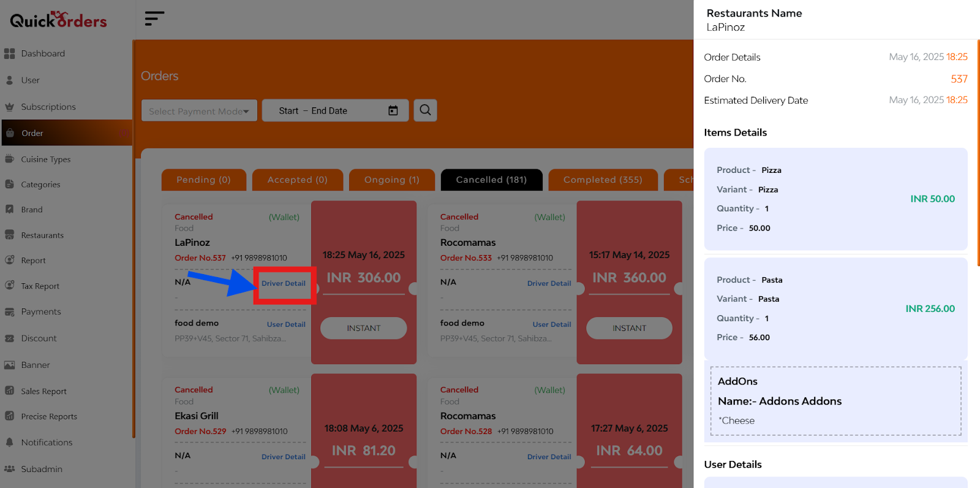980x488 pixels.
Task: Click the Start – End Date field
Action: pyautogui.click(x=335, y=110)
